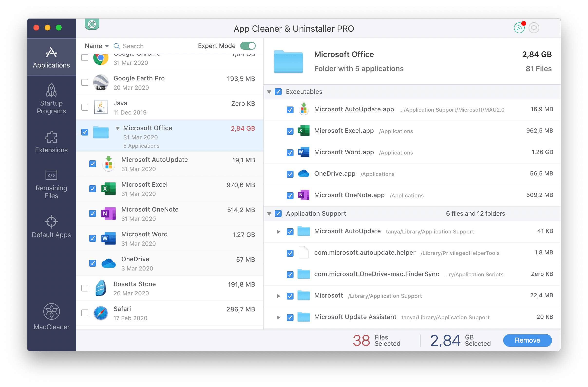Click Executables section collapse arrow

tap(270, 91)
